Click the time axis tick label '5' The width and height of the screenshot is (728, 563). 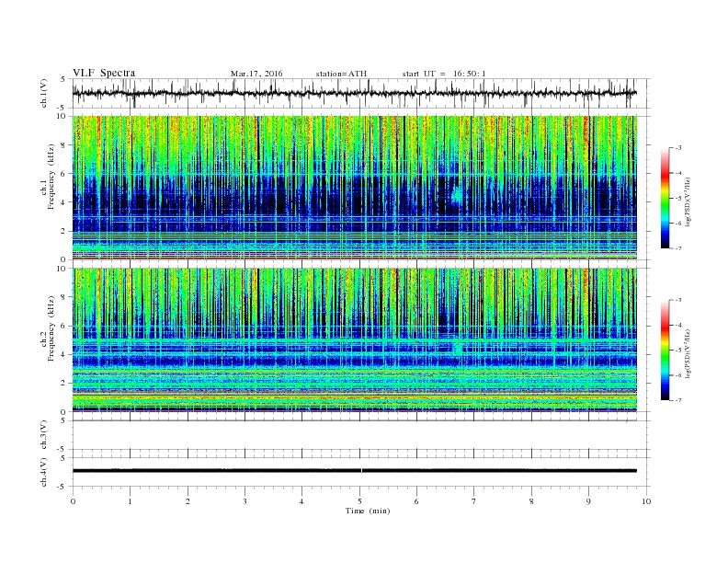(x=359, y=501)
